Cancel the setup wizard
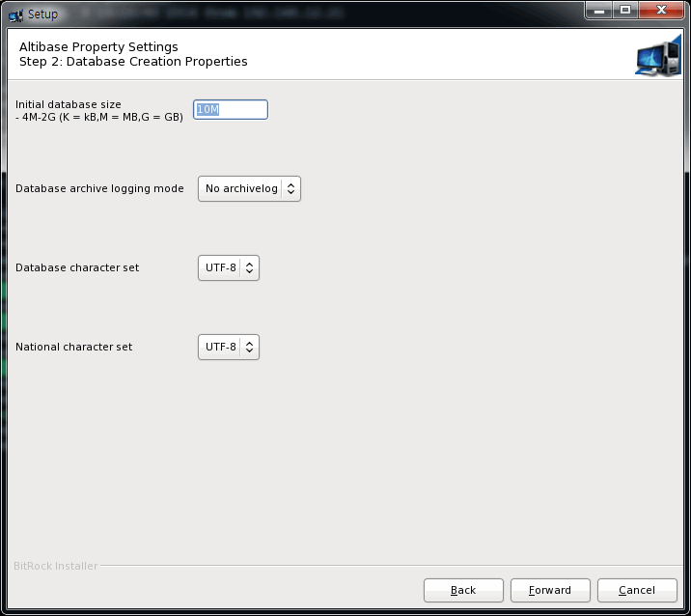The height and width of the screenshot is (616, 691). pyautogui.click(x=637, y=590)
